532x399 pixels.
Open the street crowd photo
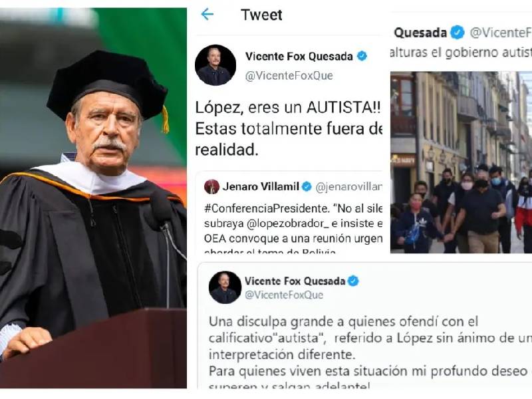coord(461,162)
